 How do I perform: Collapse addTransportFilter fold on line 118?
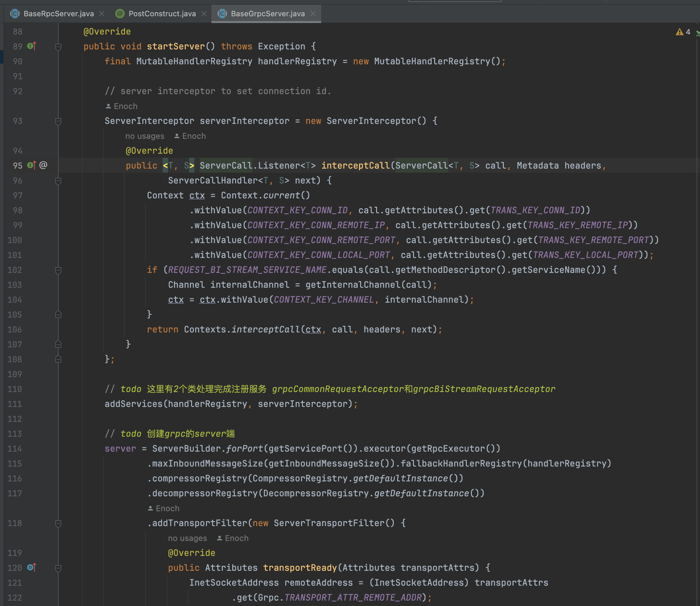[x=58, y=523]
